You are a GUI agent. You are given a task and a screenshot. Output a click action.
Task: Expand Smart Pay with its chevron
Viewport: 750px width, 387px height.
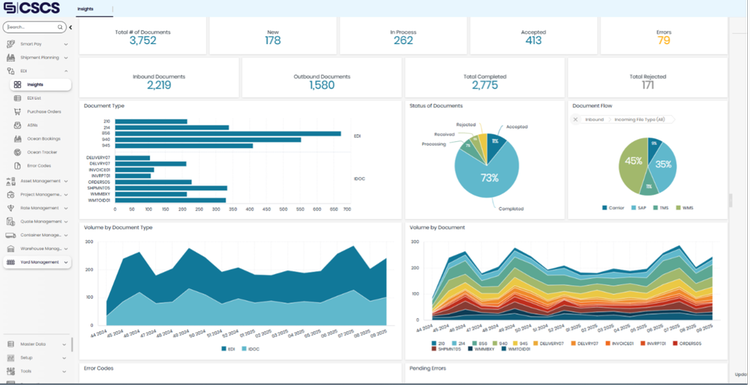66,44
